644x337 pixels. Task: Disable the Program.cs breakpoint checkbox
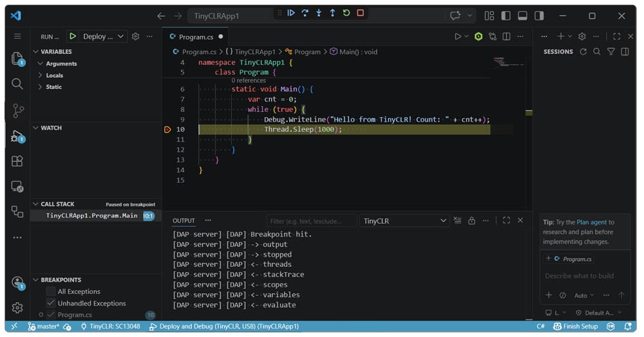(51, 314)
